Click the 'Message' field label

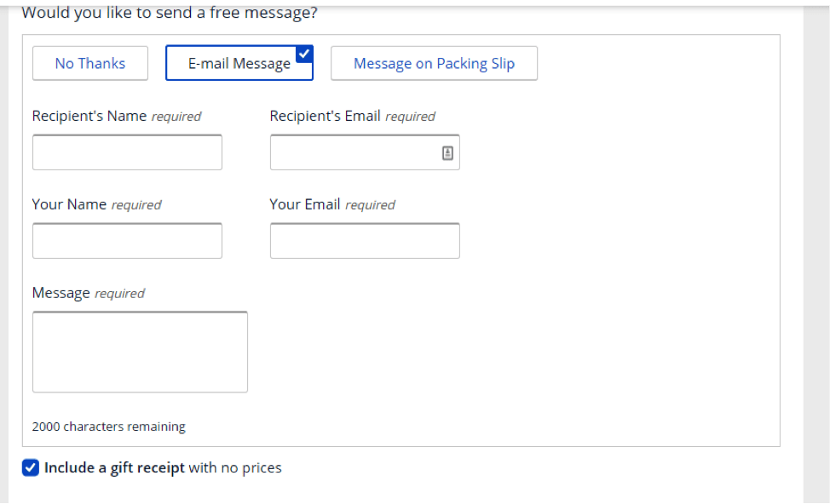(61, 293)
